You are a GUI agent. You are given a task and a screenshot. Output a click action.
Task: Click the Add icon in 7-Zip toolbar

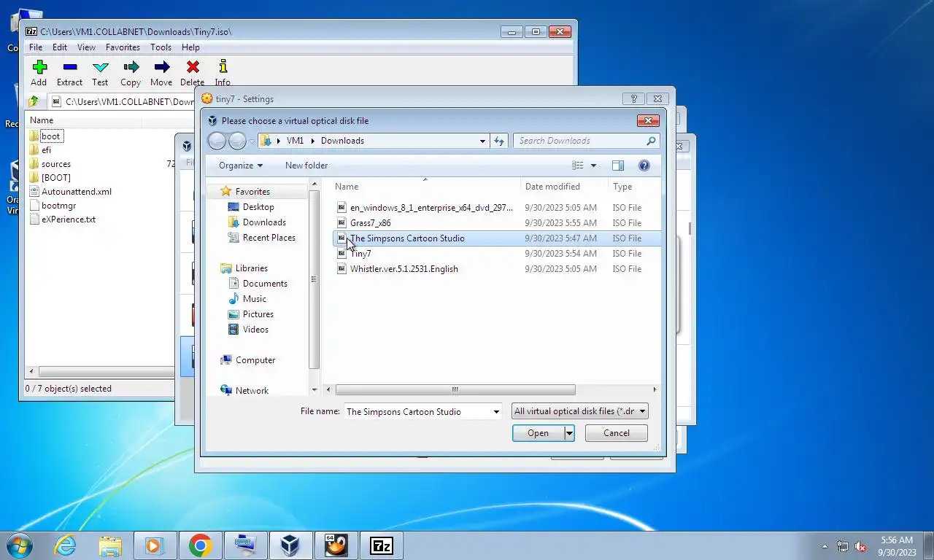tap(39, 67)
